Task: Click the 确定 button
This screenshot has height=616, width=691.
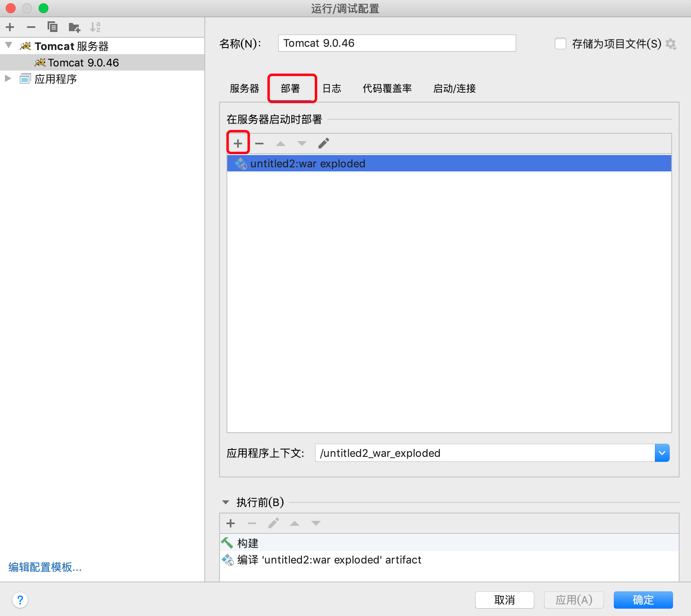Action: coord(643,600)
